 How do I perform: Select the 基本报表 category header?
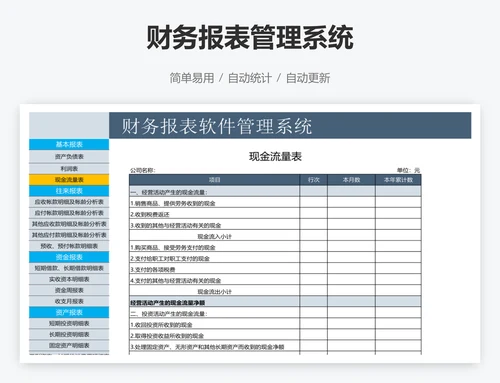pyautogui.click(x=69, y=144)
